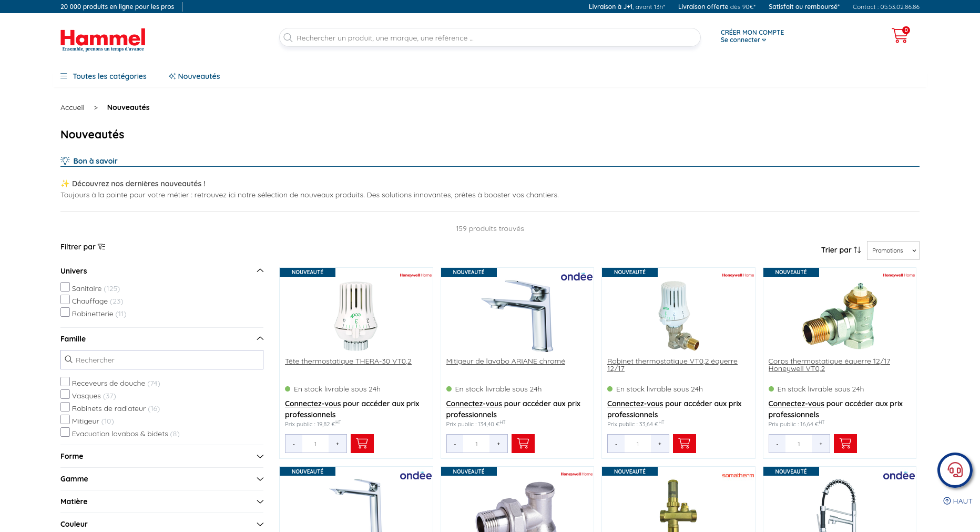Focus the Famille Rechercher filter field

tap(162, 360)
